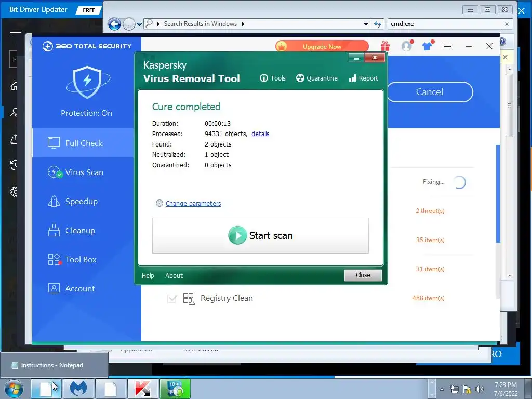Open the Windows Start button
This screenshot has width=532, height=399.
14,389
